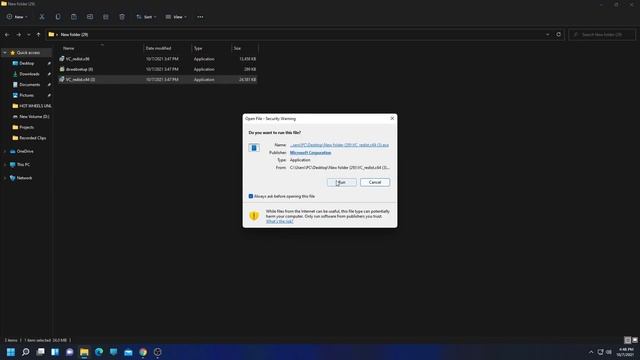
Task: Open New Volume (D:) in sidebar
Action: pyautogui.click(x=31, y=117)
